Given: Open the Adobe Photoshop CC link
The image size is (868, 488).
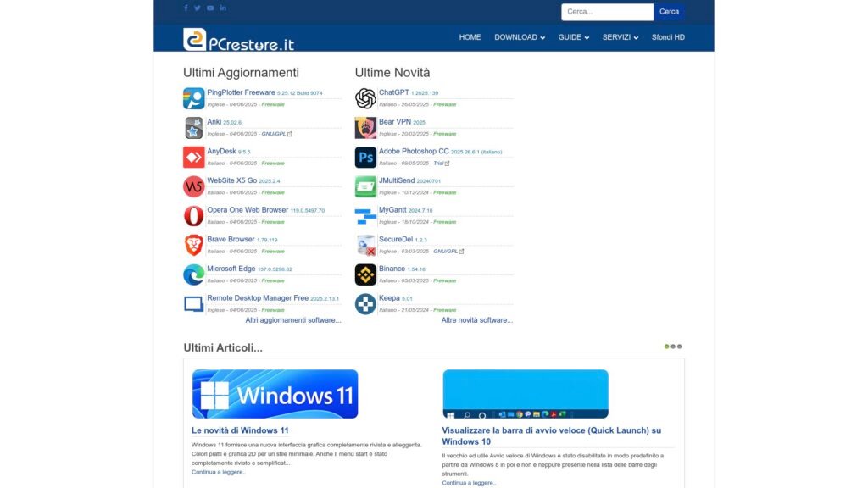Looking at the screenshot, I should [414, 151].
